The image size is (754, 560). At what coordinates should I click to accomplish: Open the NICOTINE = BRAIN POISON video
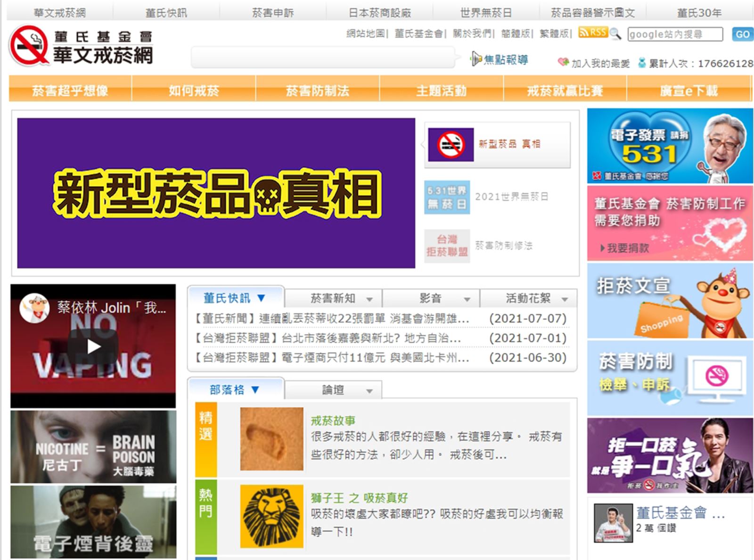point(93,447)
